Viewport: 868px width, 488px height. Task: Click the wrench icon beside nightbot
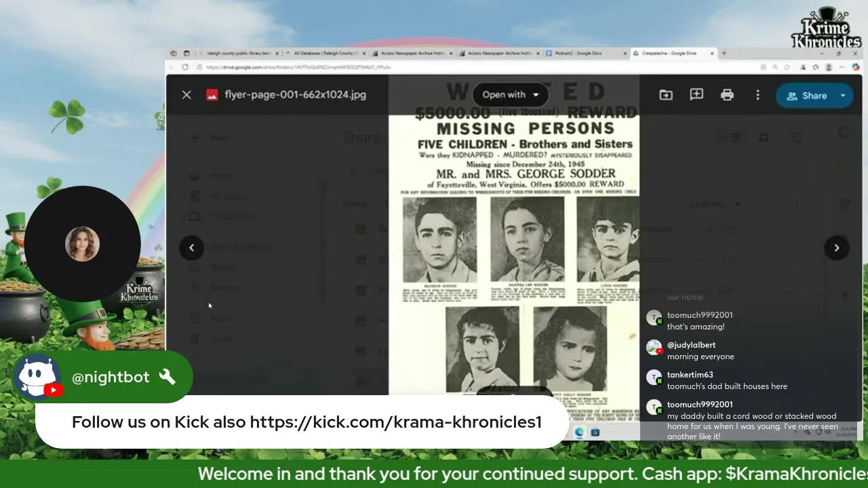(x=167, y=377)
